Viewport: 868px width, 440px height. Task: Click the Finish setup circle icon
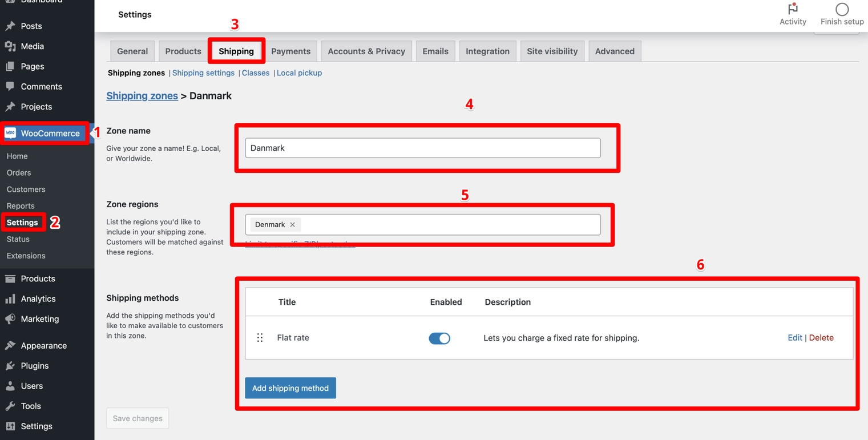coord(842,9)
